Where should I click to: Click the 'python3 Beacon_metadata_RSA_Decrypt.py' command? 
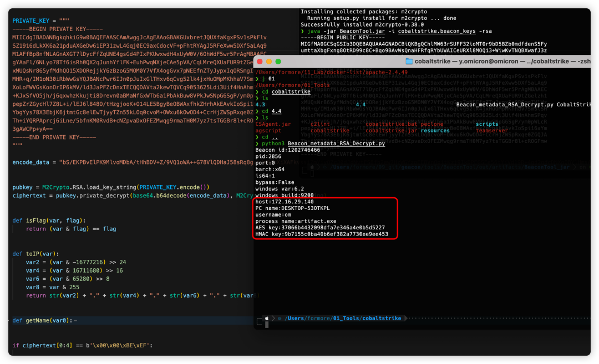coord(323,143)
